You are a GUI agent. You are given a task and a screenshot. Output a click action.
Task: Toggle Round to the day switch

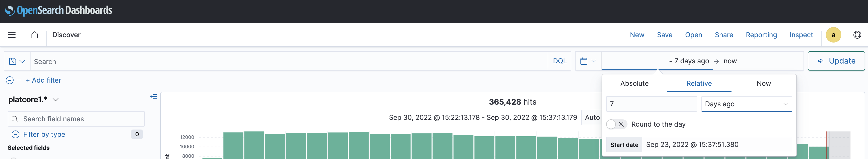(x=616, y=124)
